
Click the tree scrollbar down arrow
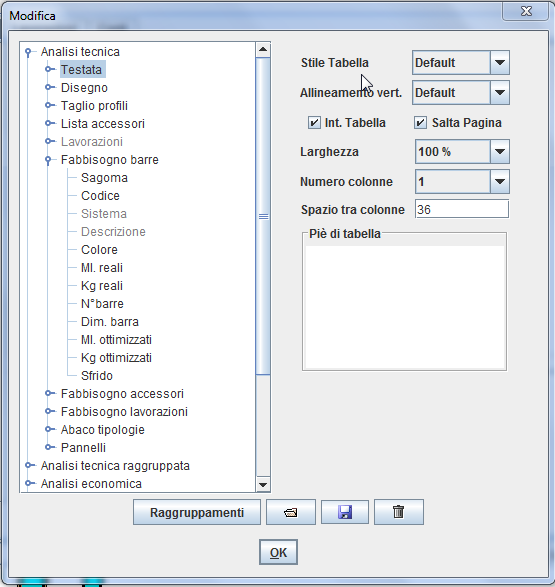pyautogui.click(x=263, y=485)
